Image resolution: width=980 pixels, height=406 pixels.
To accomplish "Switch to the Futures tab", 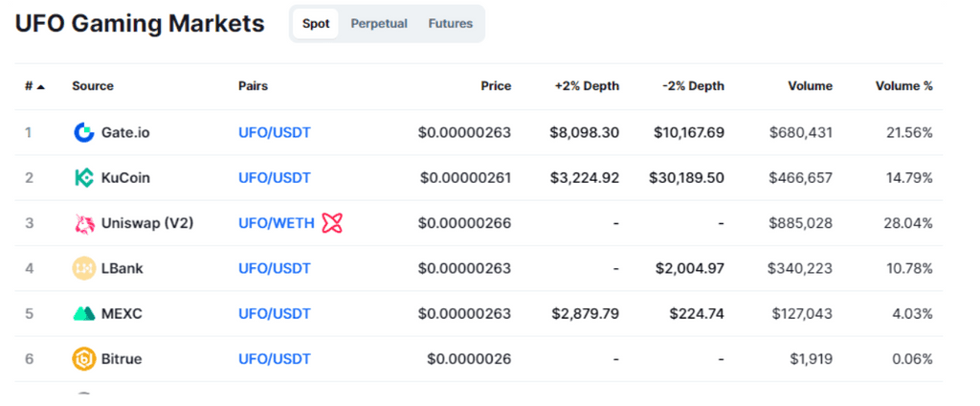I will pos(451,24).
